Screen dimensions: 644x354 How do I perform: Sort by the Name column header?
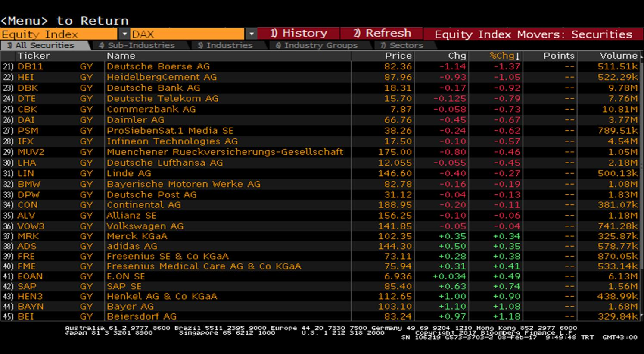[x=121, y=56]
